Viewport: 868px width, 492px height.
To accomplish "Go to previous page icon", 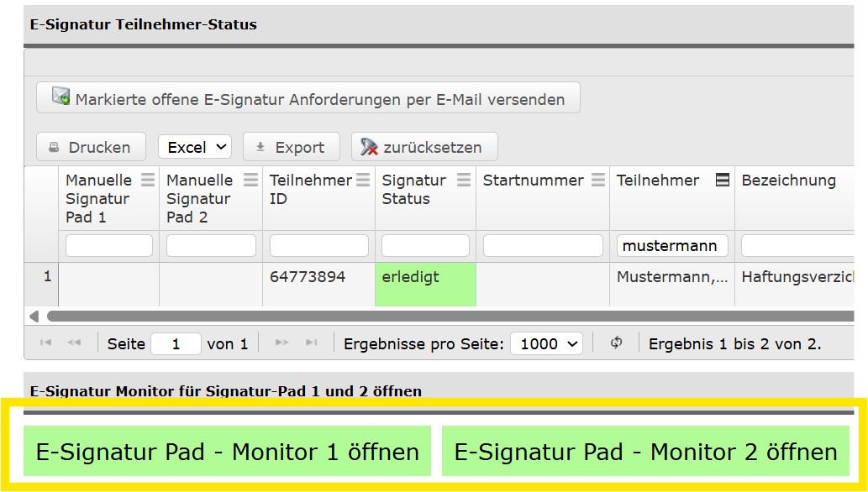I will pos(74,343).
